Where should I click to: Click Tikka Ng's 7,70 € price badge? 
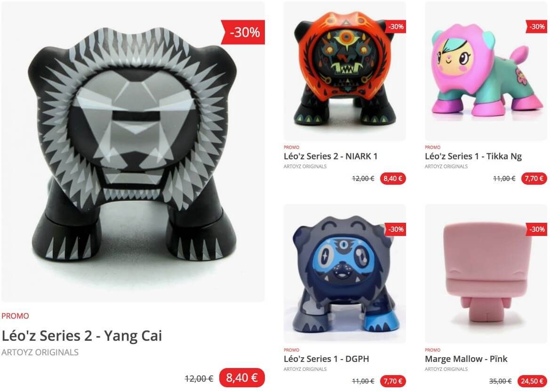pos(534,179)
